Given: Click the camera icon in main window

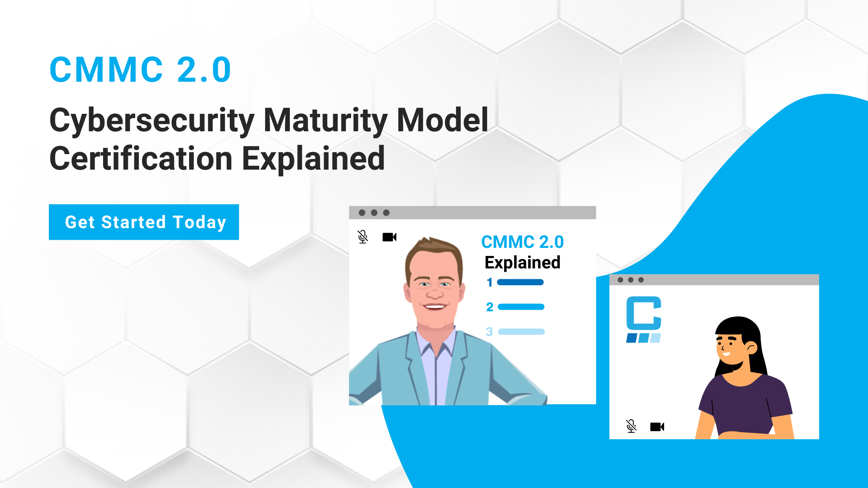Looking at the screenshot, I should 389,237.
